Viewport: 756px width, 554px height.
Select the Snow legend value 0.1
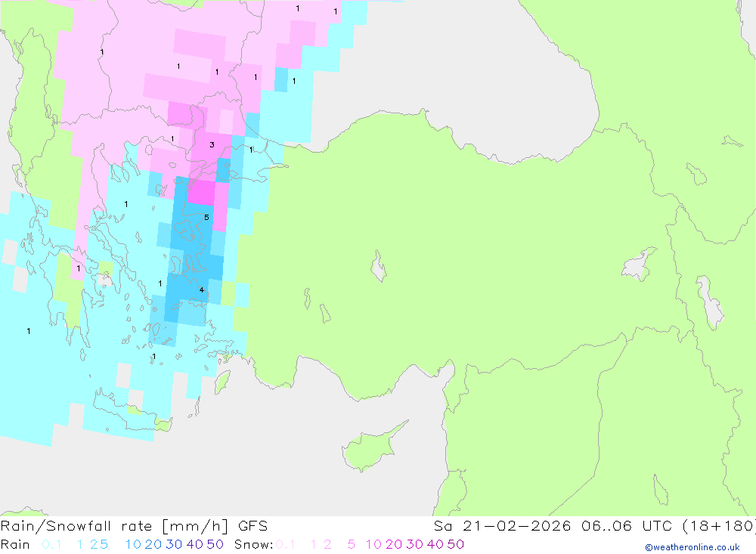tap(286, 544)
